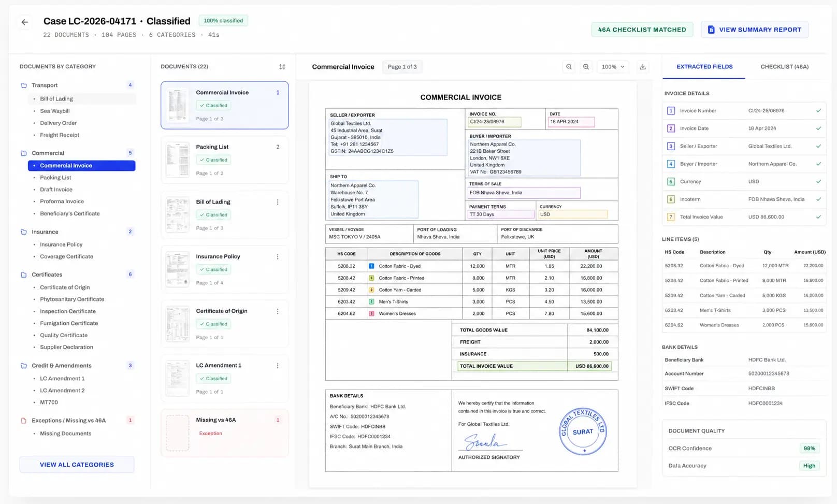Screen dimensions: 837x504
Task: Select MT700 in the category tree
Action: 49,402
